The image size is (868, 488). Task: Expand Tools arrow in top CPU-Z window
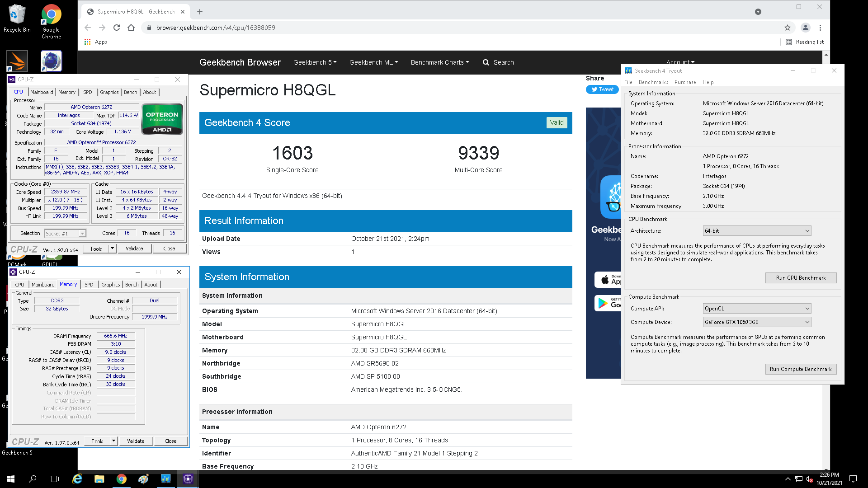click(112, 249)
